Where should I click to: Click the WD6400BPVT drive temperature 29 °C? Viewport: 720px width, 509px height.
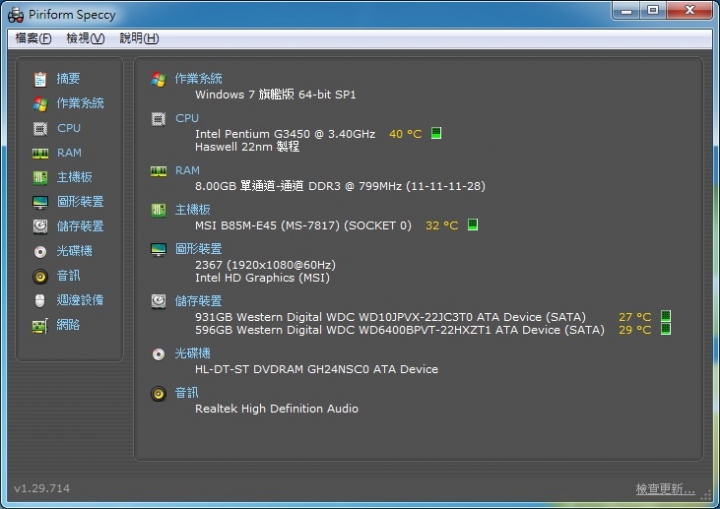tap(635, 330)
